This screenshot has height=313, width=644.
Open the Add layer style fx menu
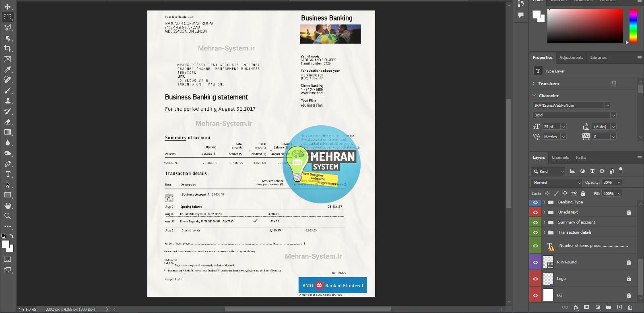(x=576, y=307)
